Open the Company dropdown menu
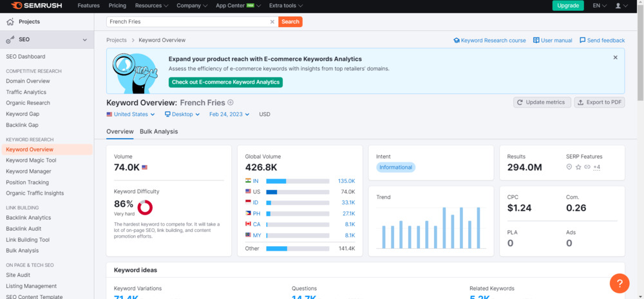The width and height of the screenshot is (644, 299). click(x=193, y=6)
